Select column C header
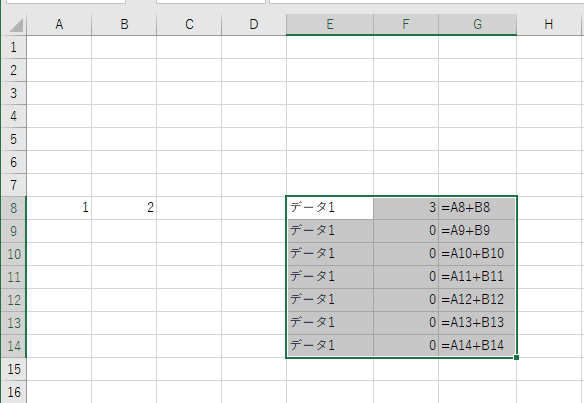Screen dimensions: 584x403 [x=189, y=25]
